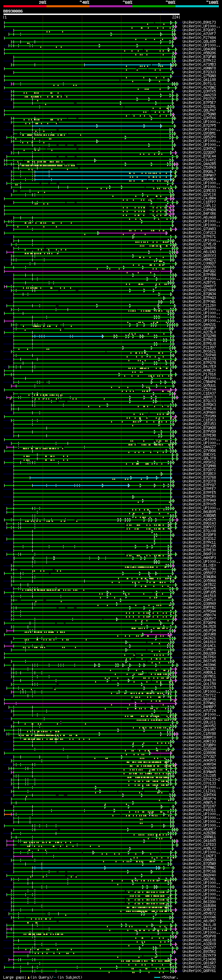Viewport: 222px width, 980px height.
Task: Select hit UniRef100_A9NNT8
Action: click(199, 68)
